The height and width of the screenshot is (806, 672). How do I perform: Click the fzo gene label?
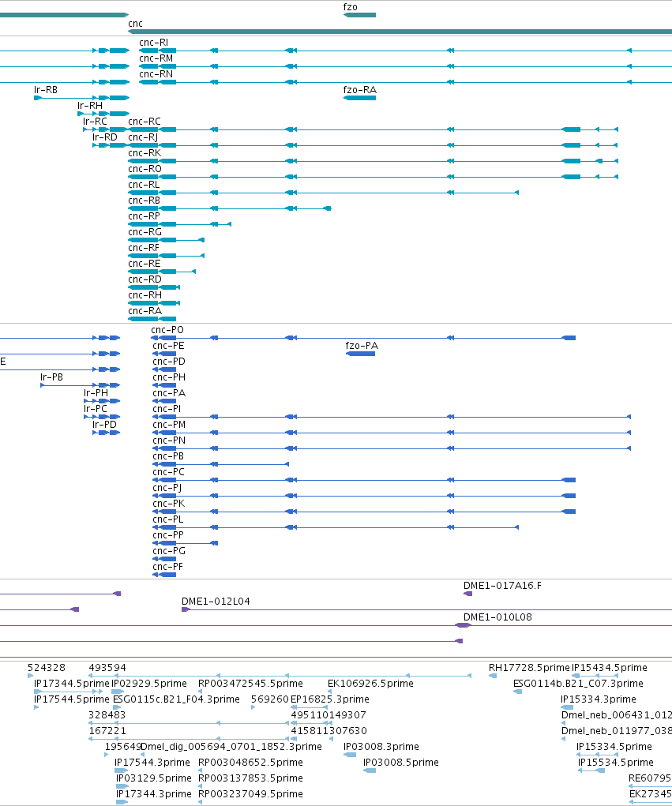coord(350,7)
